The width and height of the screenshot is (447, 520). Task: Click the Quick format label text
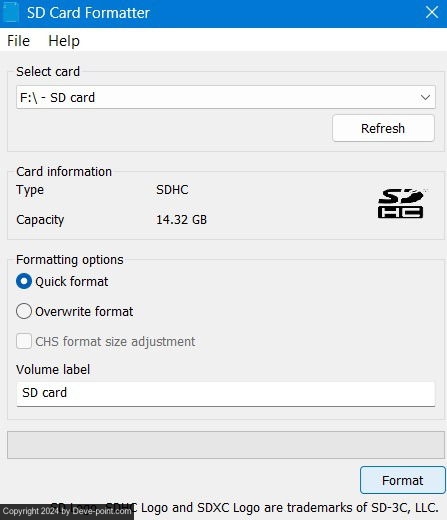pos(72,282)
